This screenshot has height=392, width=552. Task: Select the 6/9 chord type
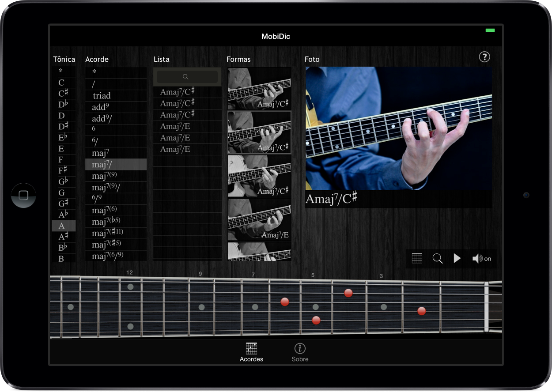click(116, 199)
